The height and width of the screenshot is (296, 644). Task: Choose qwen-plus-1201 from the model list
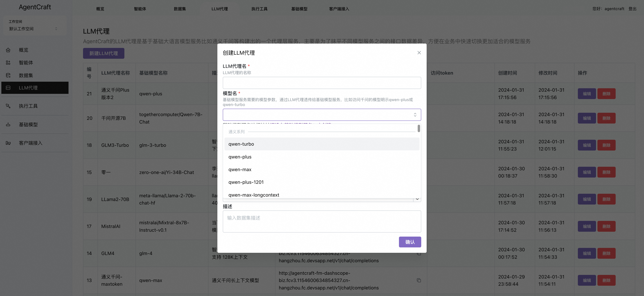[322, 182]
